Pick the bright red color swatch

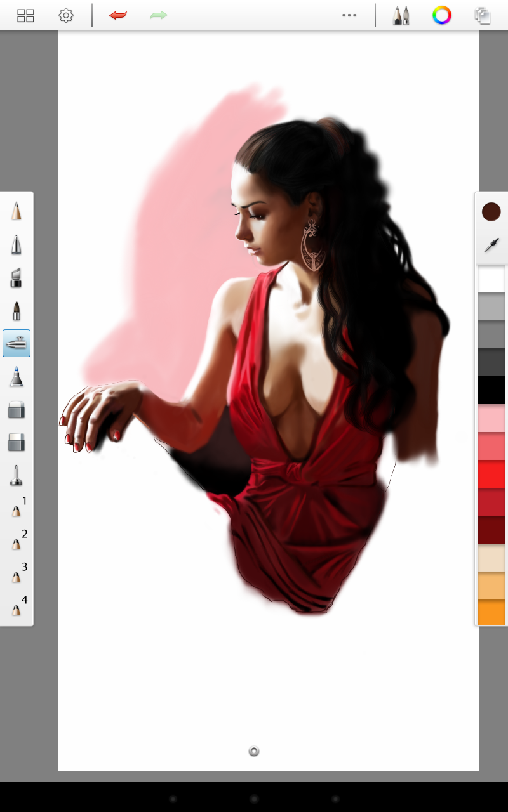click(x=491, y=474)
